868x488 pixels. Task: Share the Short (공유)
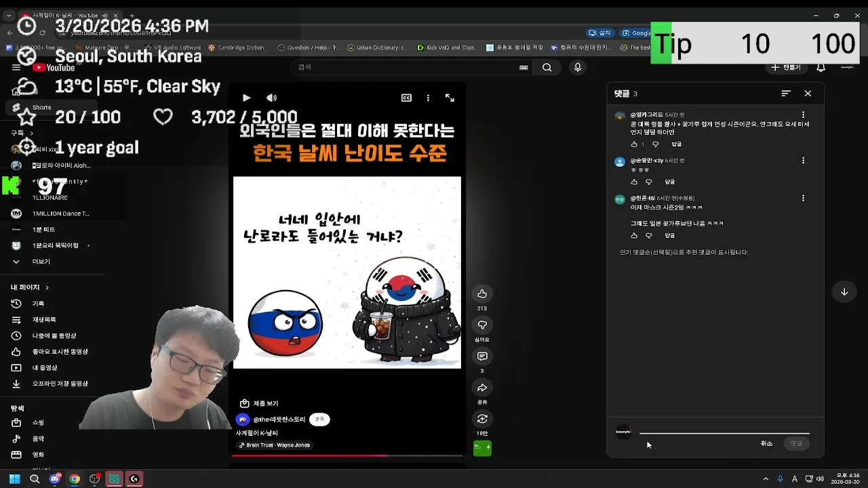pos(482,388)
